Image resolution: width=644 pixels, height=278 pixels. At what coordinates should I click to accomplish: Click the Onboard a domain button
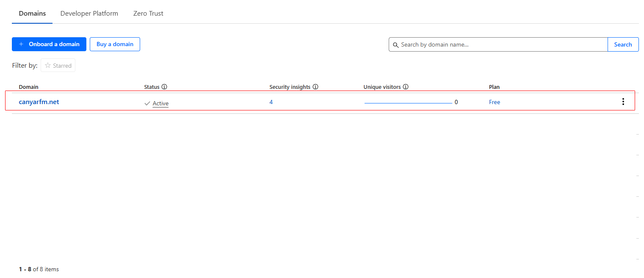pos(49,44)
